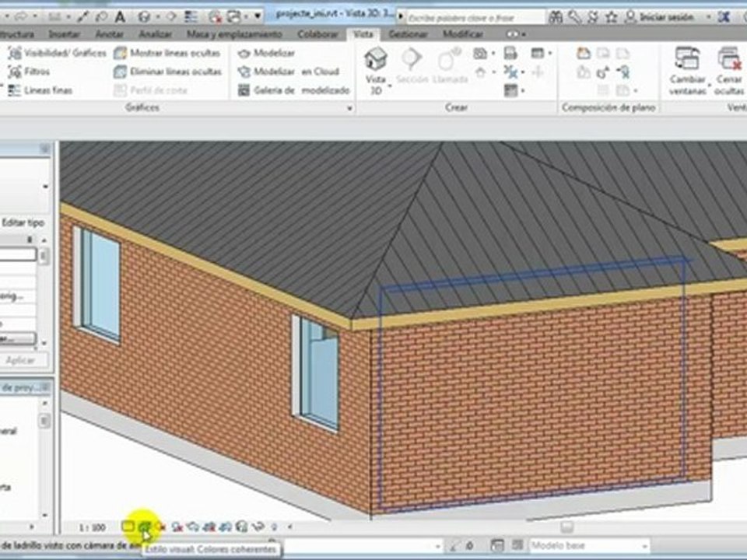Expand the Gráficos panel dialog launcher arrow
The image size is (747, 560).
[x=349, y=108]
